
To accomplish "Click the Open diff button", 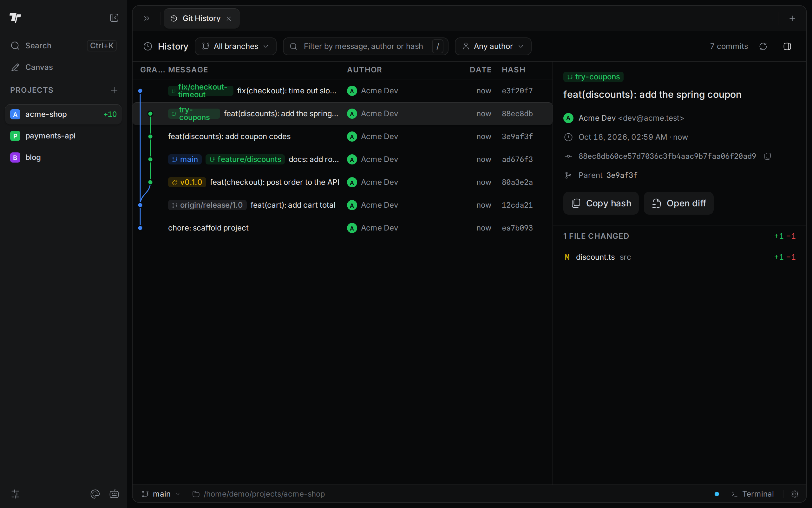I will [678, 203].
